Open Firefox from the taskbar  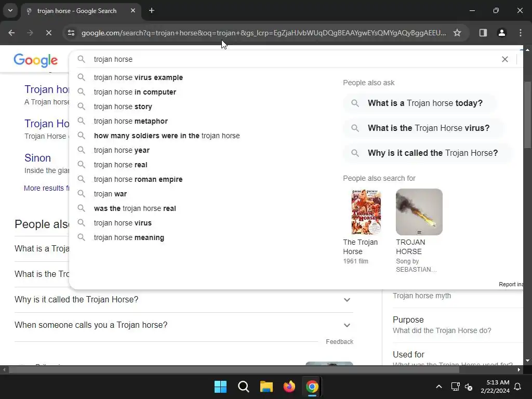point(289,387)
